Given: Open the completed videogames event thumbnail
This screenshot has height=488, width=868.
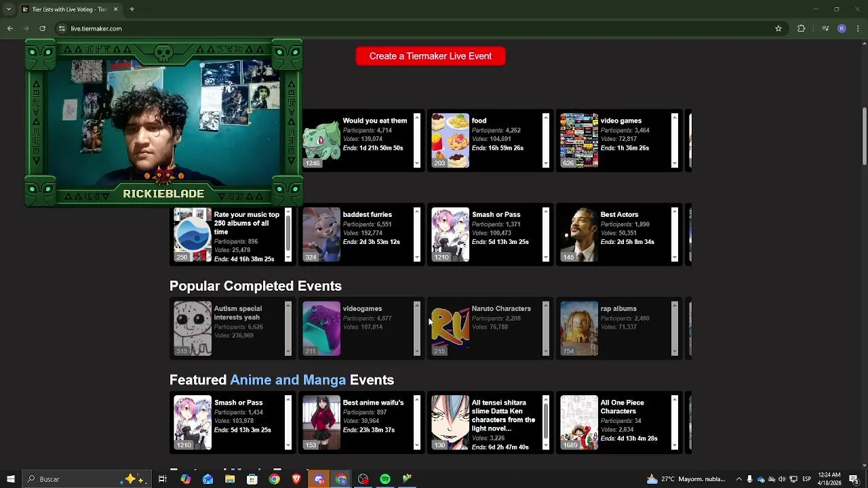Looking at the screenshot, I should [x=321, y=329].
